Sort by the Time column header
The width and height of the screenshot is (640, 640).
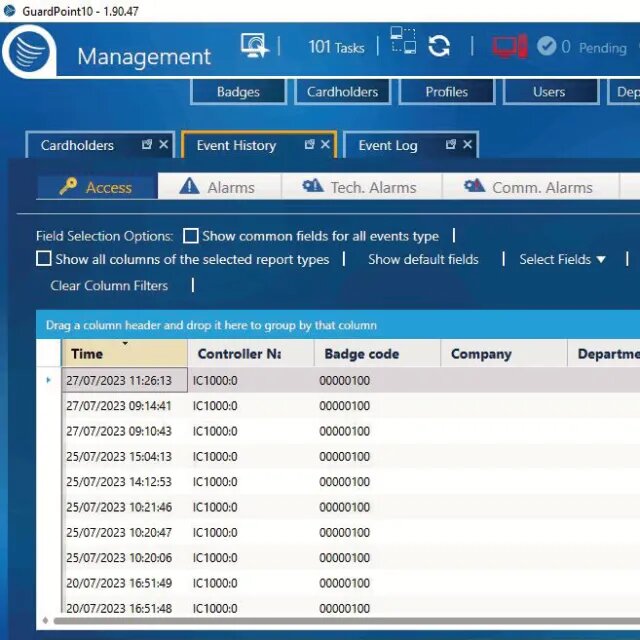pos(124,353)
